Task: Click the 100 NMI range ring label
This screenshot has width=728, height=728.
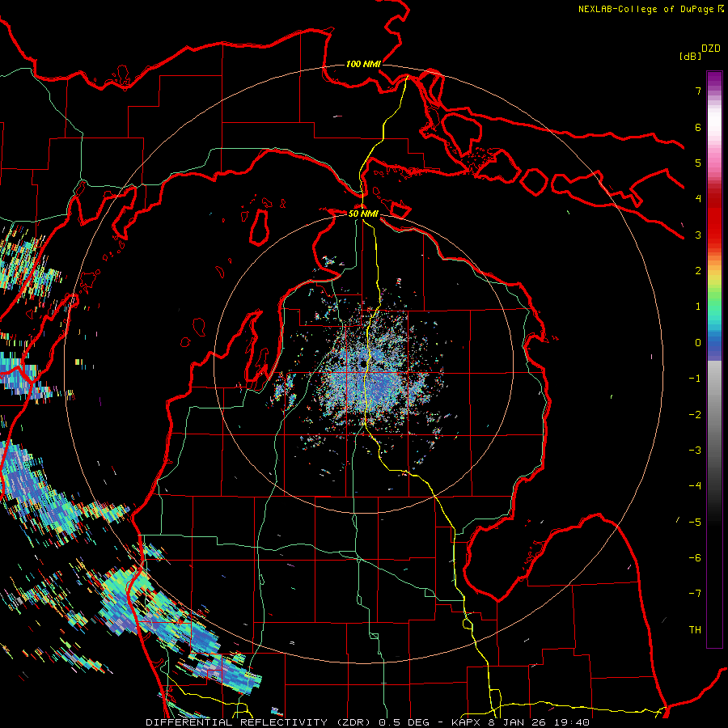Action: (363, 64)
